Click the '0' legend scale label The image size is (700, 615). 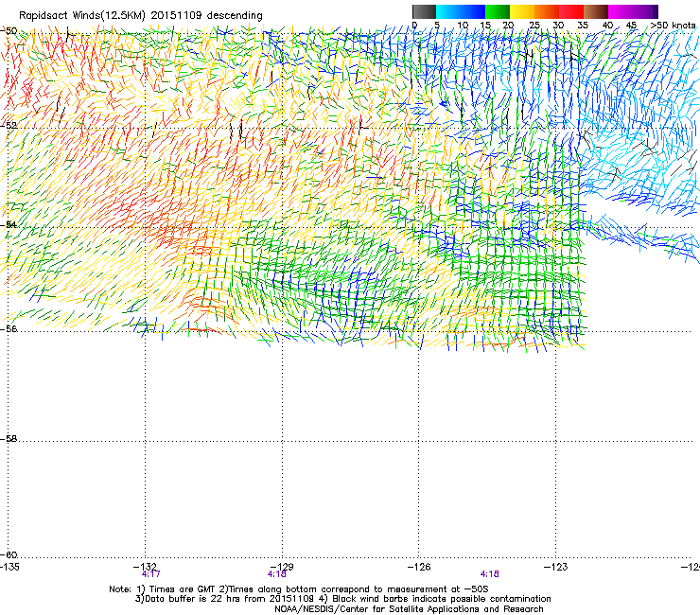[x=414, y=25]
